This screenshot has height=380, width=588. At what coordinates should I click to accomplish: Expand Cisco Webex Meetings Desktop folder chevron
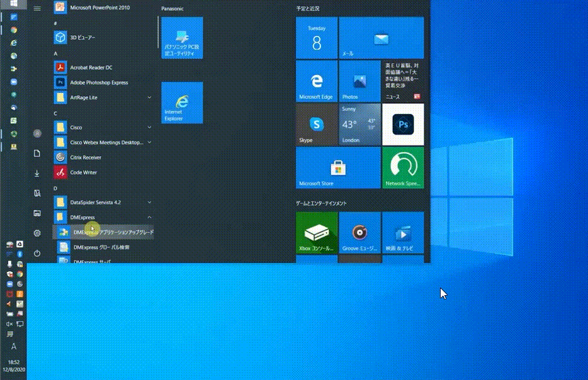click(x=149, y=142)
